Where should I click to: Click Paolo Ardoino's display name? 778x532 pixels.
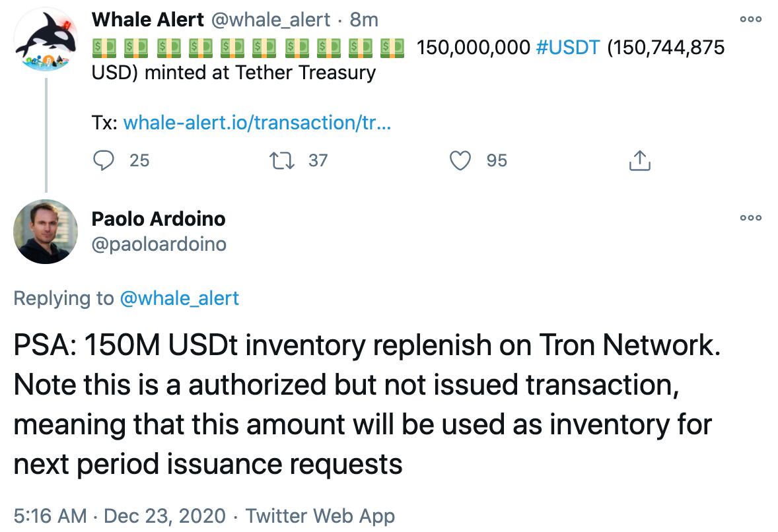point(159,218)
